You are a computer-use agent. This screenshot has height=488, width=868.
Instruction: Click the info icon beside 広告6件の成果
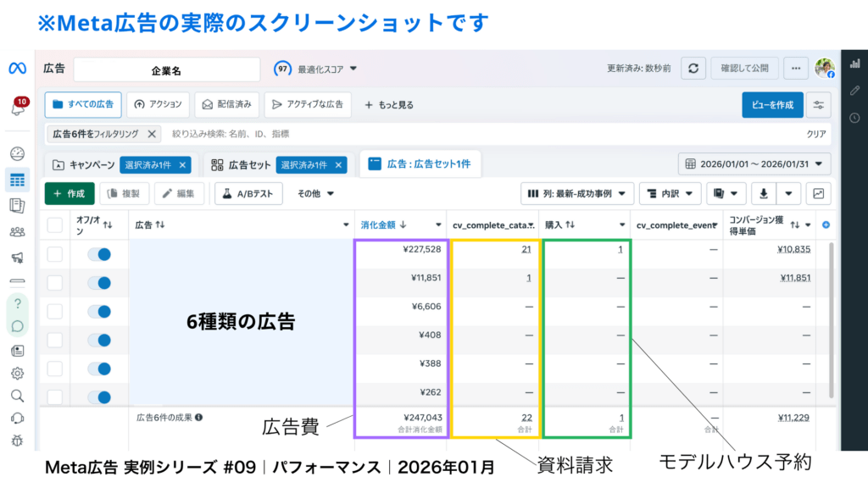(x=198, y=418)
